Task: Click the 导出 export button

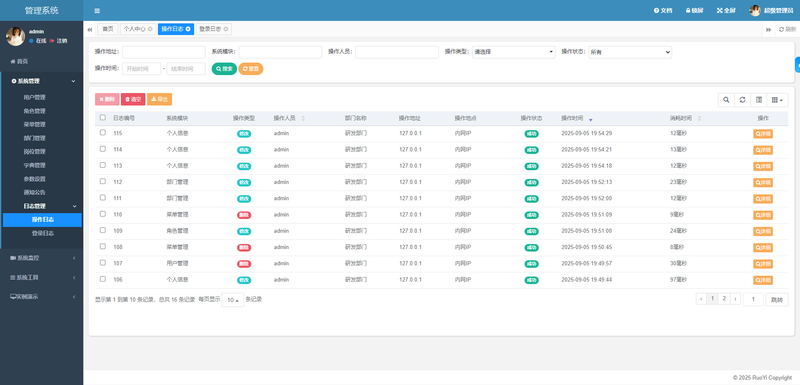Action: tap(159, 99)
